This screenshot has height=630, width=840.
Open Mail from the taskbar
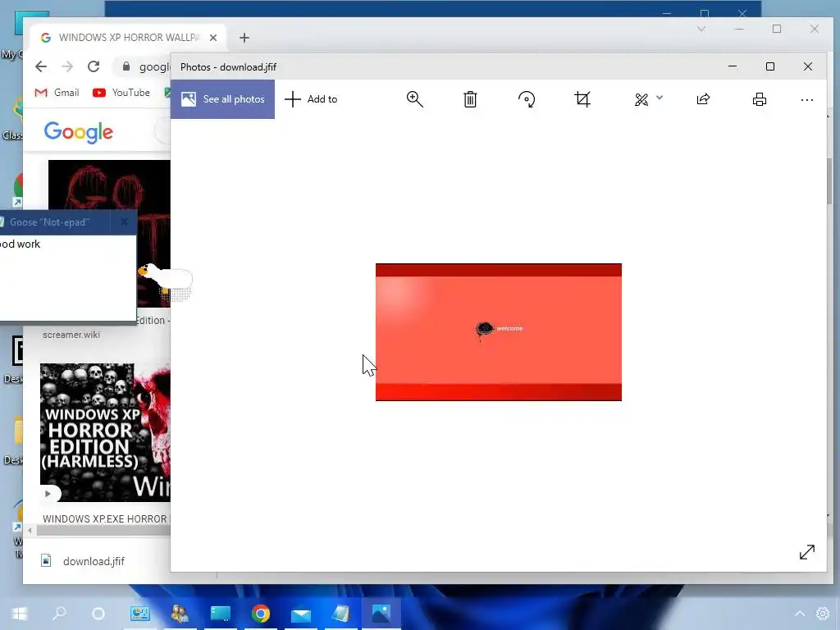coord(301,614)
